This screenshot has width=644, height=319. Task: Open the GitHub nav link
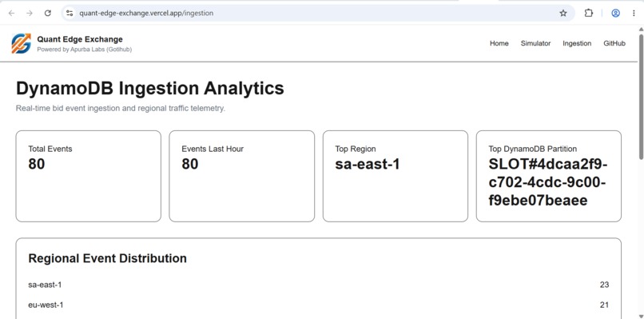pos(614,44)
